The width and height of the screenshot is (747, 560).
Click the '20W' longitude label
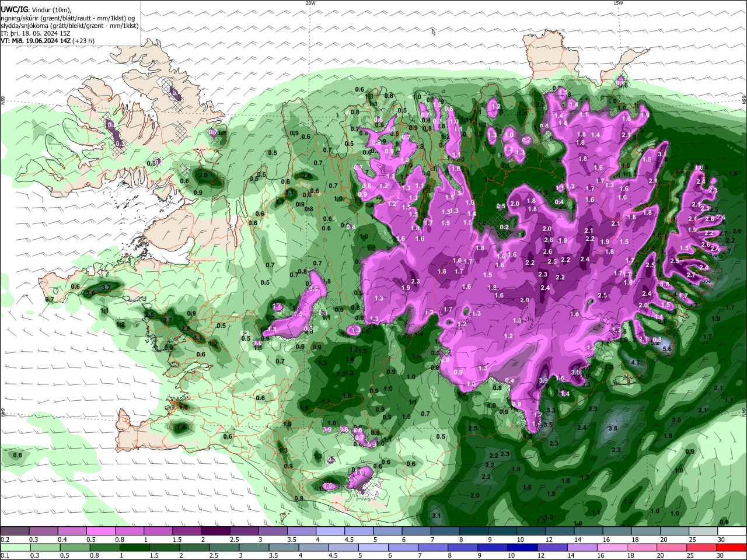tap(310, 3)
